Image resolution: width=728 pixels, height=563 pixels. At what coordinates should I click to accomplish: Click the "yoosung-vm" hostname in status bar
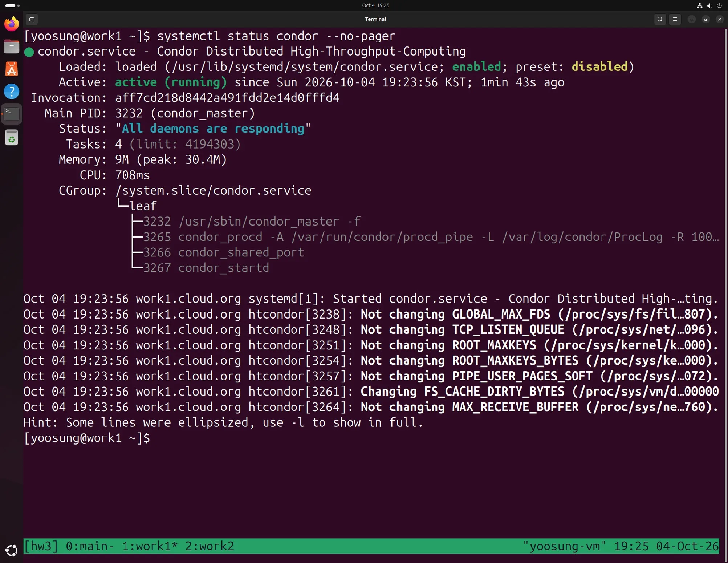(x=564, y=546)
